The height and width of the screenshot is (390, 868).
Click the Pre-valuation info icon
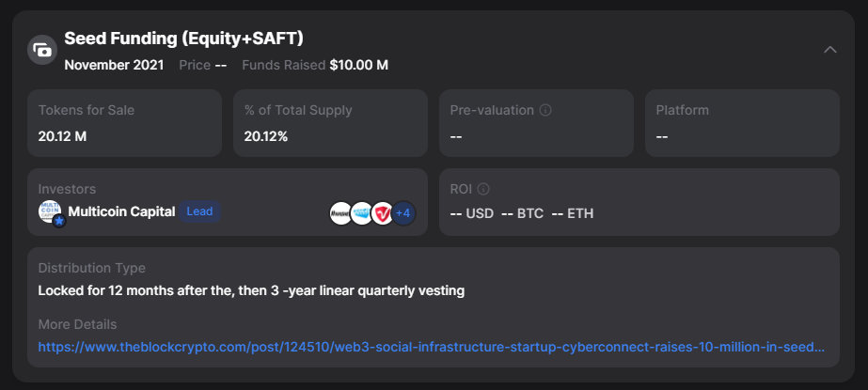pos(545,110)
